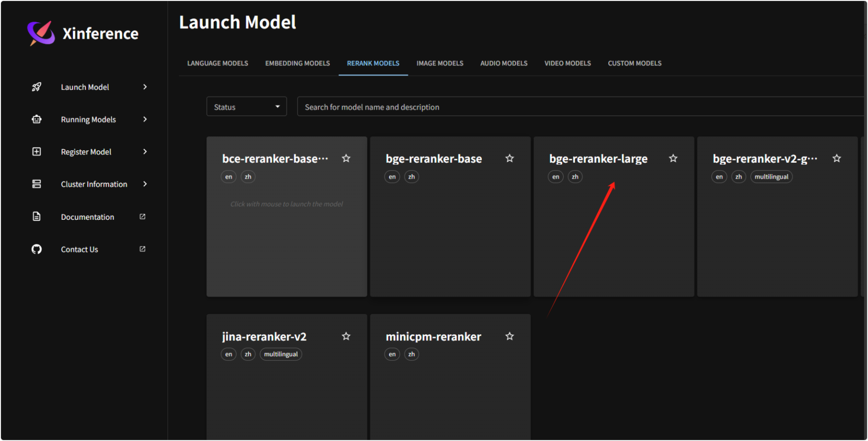The height and width of the screenshot is (441, 868).
Task: Click the Xinference logo icon
Action: pos(41,33)
